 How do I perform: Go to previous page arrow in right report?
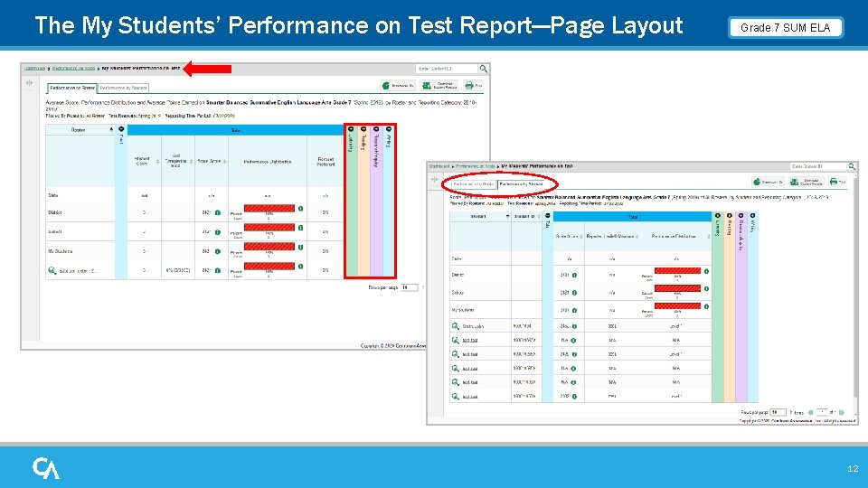pos(810,412)
